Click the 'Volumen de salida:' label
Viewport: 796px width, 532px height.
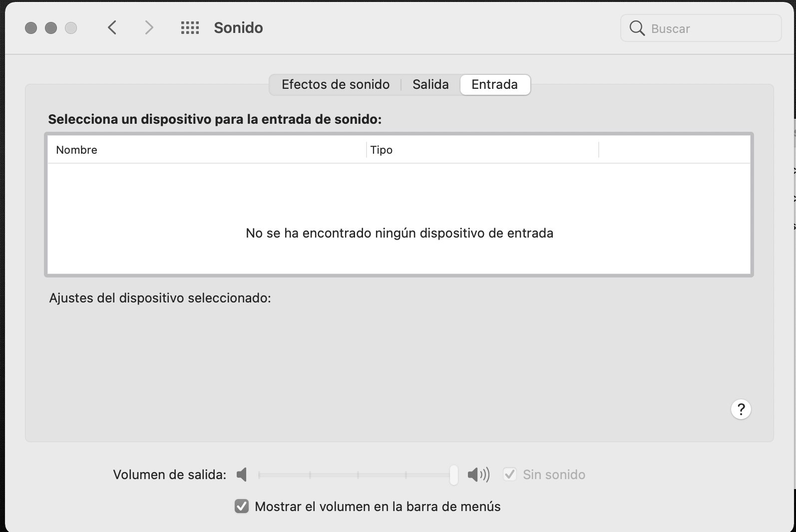pyautogui.click(x=170, y=475)
